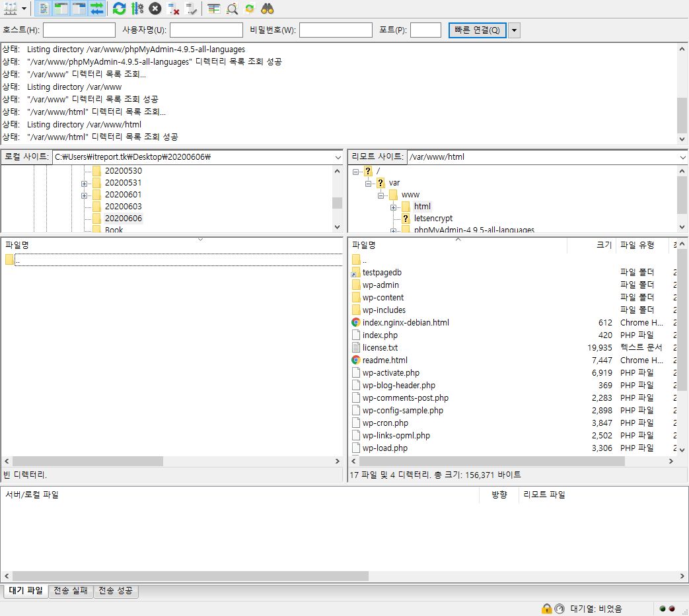Screen dimensions: 689x616
Task: Open the remote site path dropdown
Action: pos(682,157)
